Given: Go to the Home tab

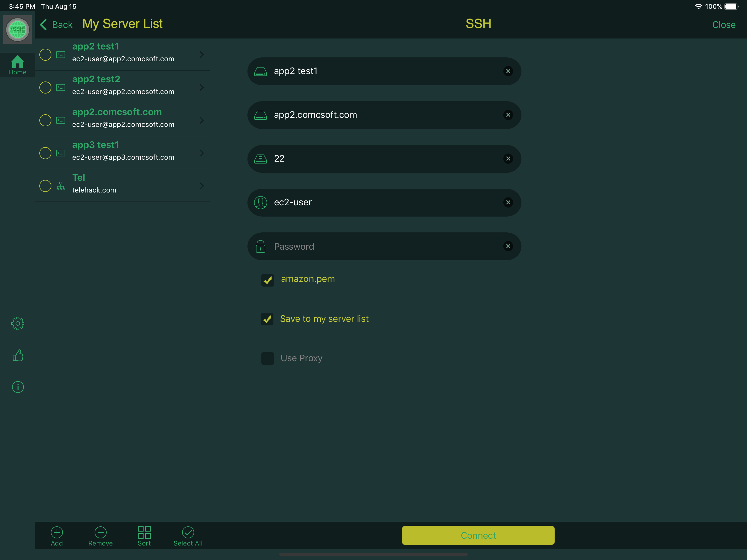Looking at the screenshot, I should click(17, 65).
